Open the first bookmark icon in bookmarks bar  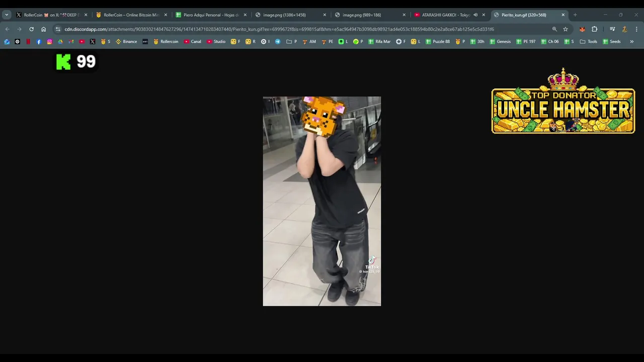7,42
